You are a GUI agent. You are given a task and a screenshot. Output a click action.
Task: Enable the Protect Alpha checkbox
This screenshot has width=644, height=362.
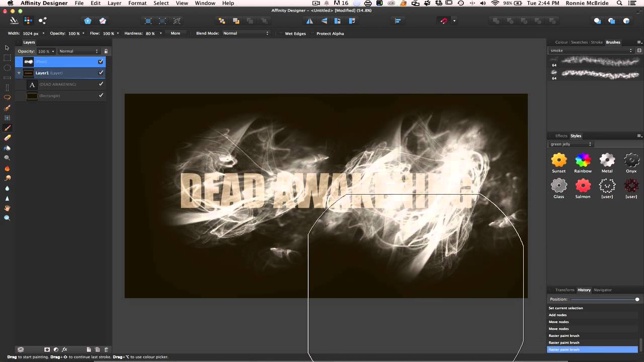[x=313, y=33]
